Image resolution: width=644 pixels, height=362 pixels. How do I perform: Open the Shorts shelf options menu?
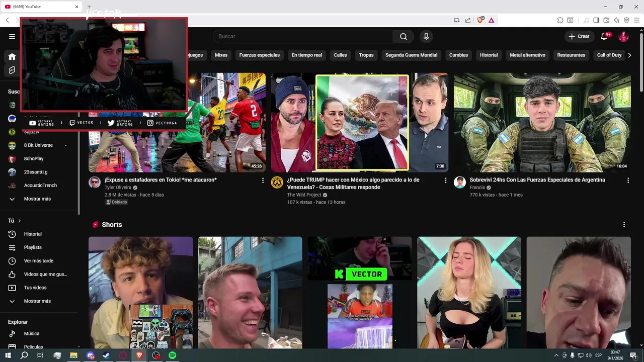tap(624, 225)
